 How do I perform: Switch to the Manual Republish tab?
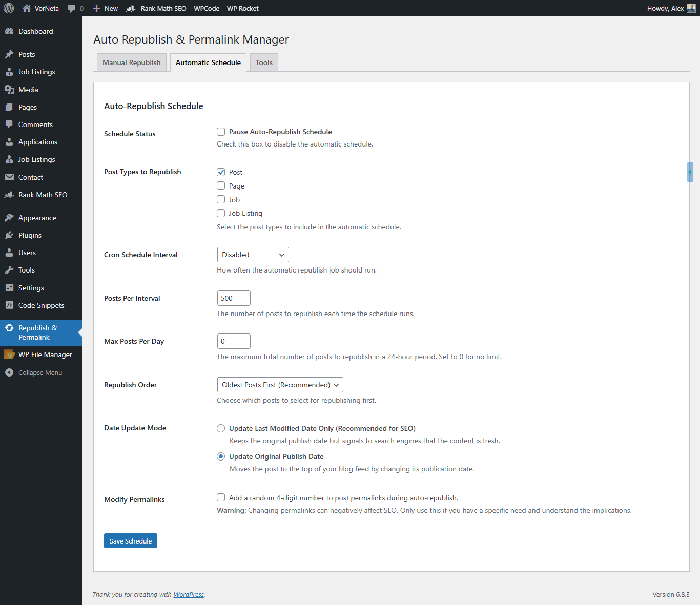(131, 62)
